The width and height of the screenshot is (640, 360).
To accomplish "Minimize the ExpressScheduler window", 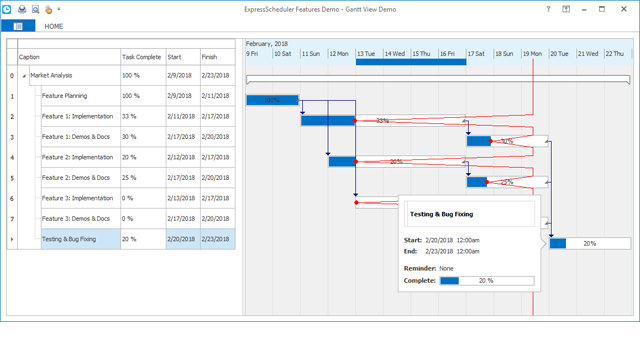I will pos(584,9).
